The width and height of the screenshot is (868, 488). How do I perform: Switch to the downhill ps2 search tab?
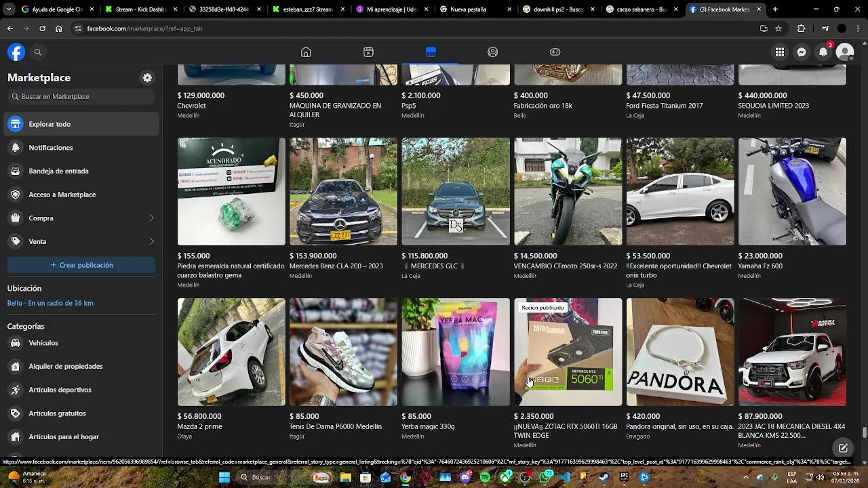point(558,9)
